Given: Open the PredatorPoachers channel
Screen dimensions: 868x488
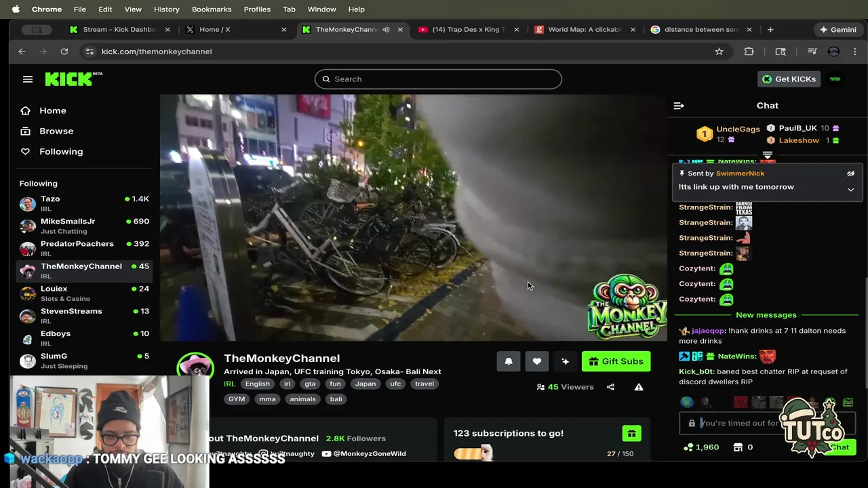Looking at the screenshot, I should coord(84,248).
